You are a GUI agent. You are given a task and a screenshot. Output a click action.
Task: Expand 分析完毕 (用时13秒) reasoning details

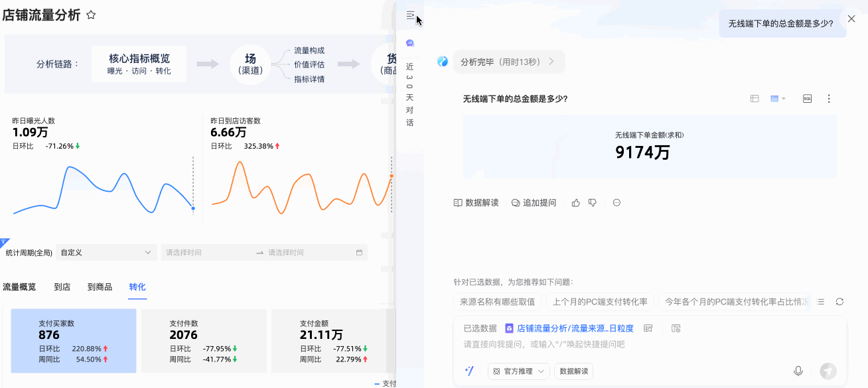pos(509,62)
